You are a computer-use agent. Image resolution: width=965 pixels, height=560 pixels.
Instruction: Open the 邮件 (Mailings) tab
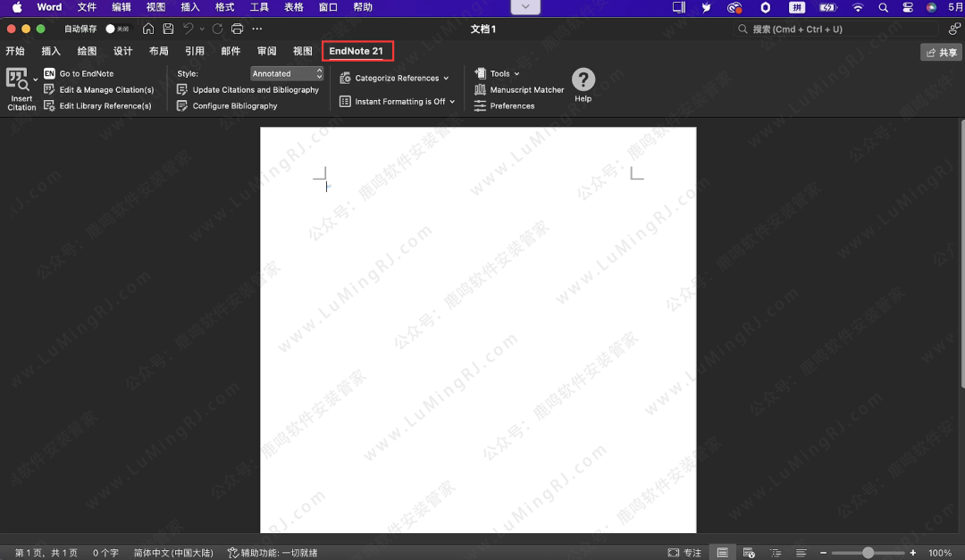pyautogui.click(x=231, y=51)
